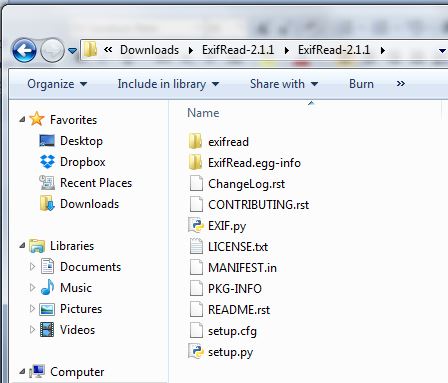The height and width of the screenshot is (383, 448).
Task: Select the ExifRead.egg-info folder icon
Action: [x=195, y=162]
